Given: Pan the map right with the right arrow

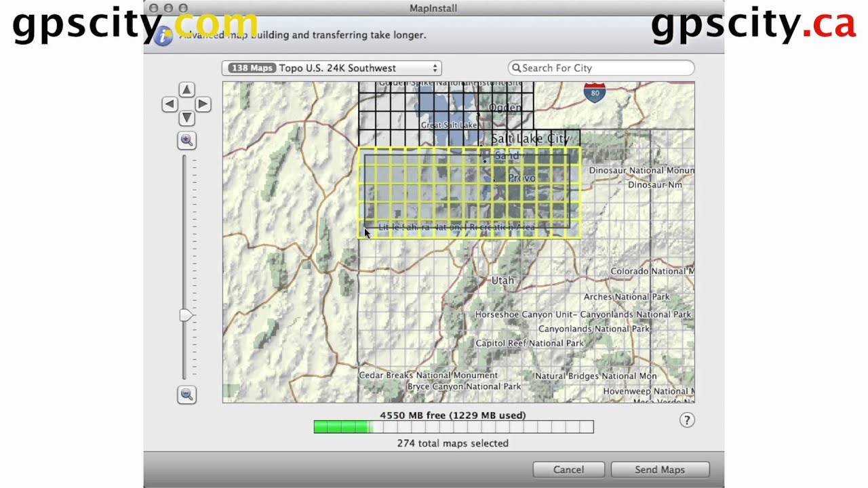Looking at the screenshot, I should click(203, 104).
